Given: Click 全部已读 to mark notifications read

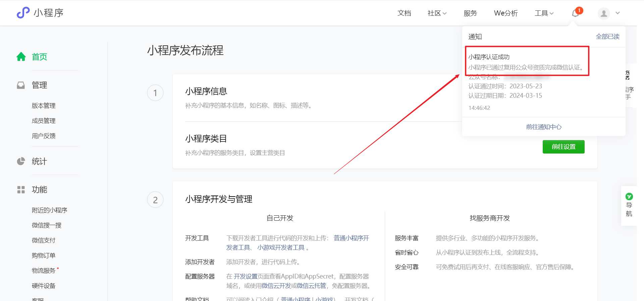Looking at the screenshot, I should click(x=607, y=36).
